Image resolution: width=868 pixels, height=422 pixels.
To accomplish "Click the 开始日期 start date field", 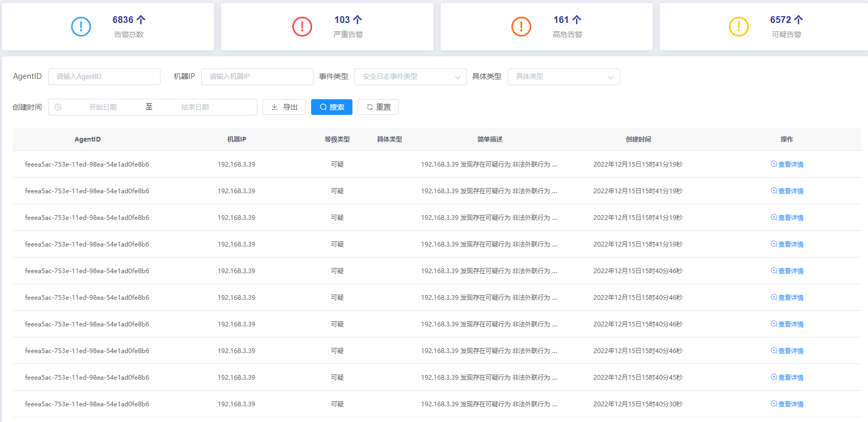I will point(102,107).
